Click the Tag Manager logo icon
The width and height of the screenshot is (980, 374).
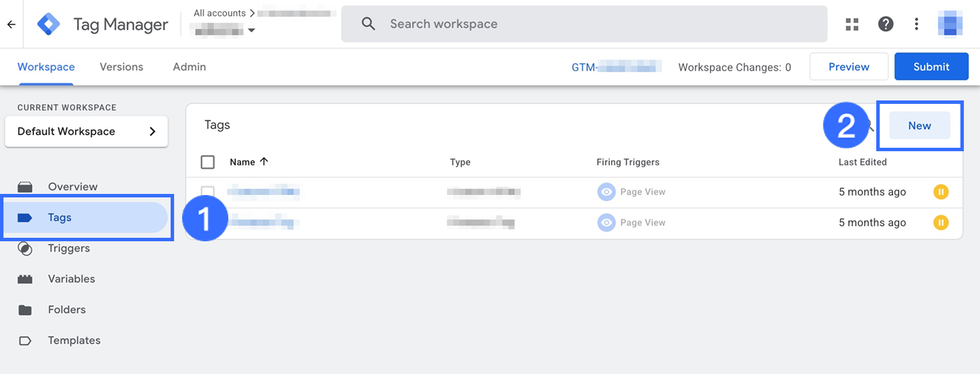coord(48,24)
